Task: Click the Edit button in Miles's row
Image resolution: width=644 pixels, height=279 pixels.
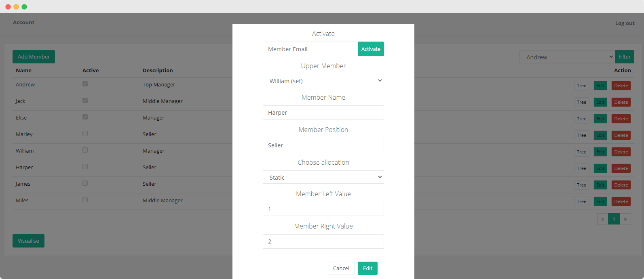Action: (600, 201)
